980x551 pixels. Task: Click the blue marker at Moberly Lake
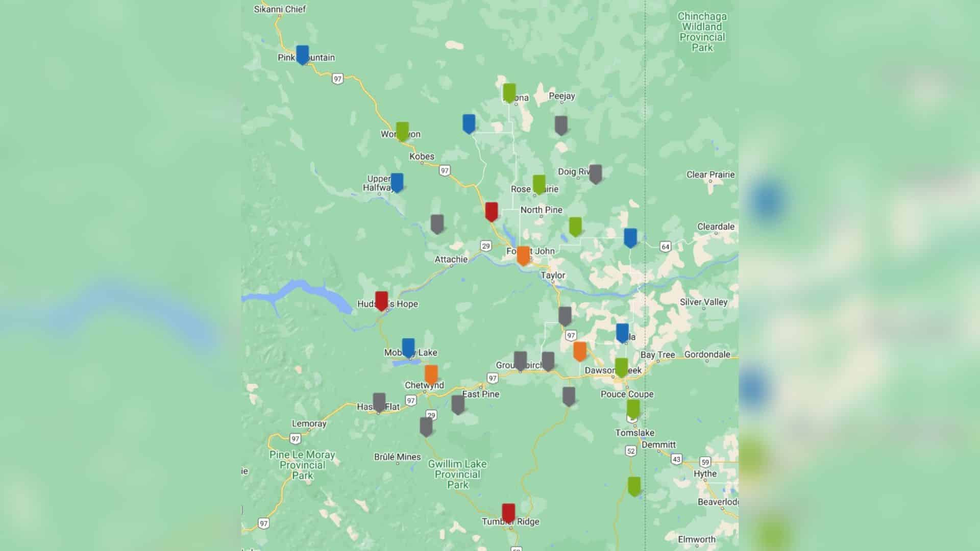(x=408, y=347)
